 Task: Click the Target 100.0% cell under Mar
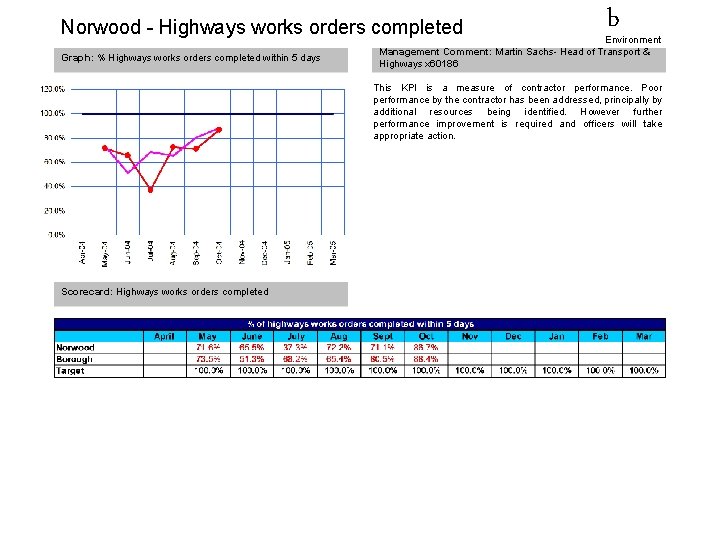click(644, 371)
